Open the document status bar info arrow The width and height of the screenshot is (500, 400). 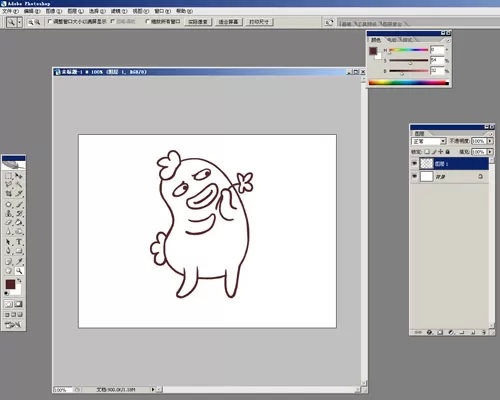pyautogui.click(x=153, y=389)
